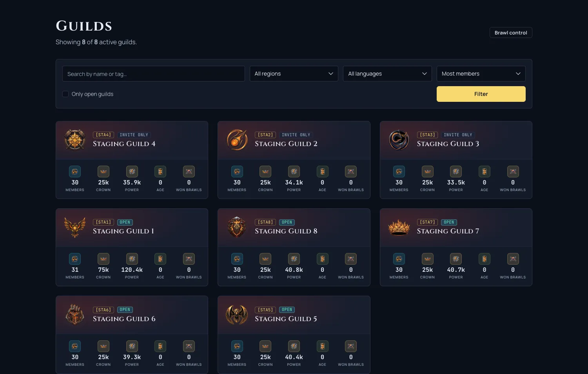Click crown icon on Staging Guild 8
Viewport: 588px width, 374px height.
(265, 259)
